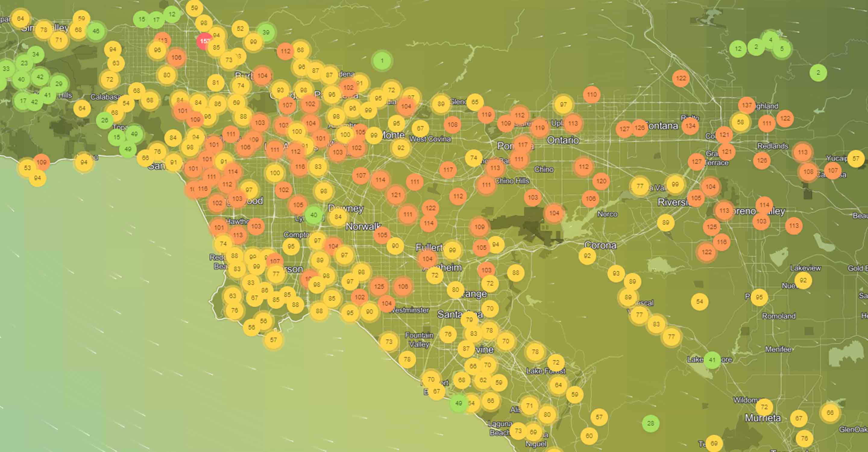Select the Fountain Valley label
Viewport: 868px width, 452px height.
point(419,340)
